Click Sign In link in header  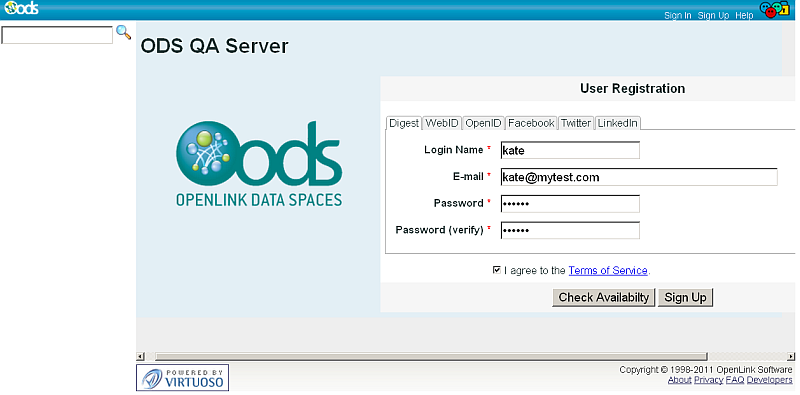click(x=678, y=16)
